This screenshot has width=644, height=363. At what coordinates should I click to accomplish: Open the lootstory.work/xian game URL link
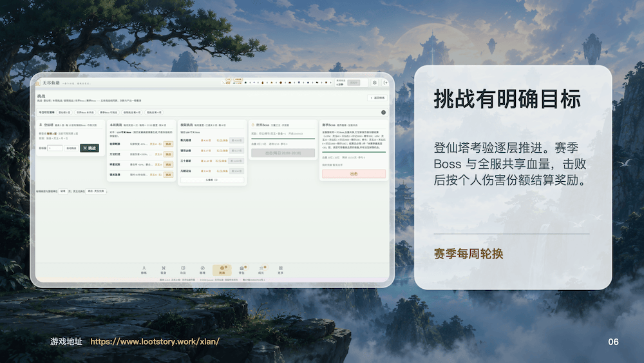pos(155,342)
